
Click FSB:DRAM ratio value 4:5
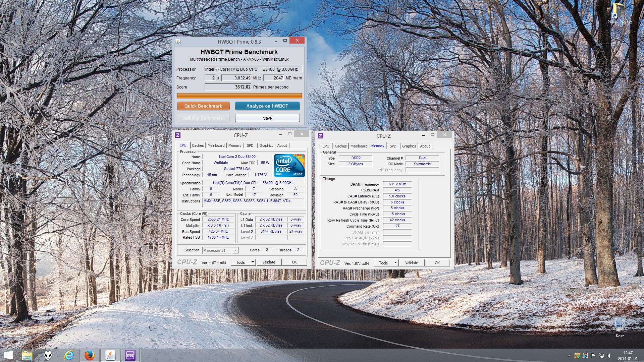tap(397, 190)
